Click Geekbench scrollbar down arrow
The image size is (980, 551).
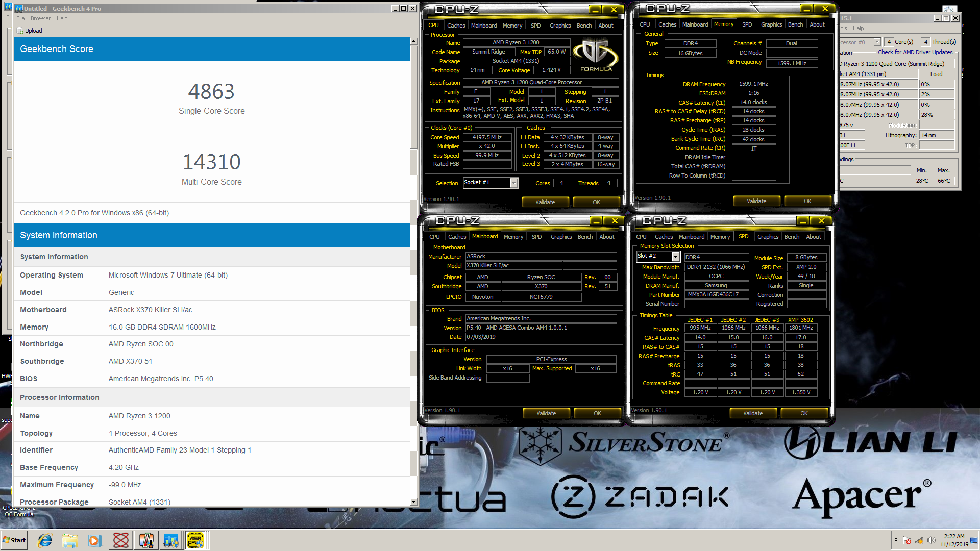[x=414, y=502]
